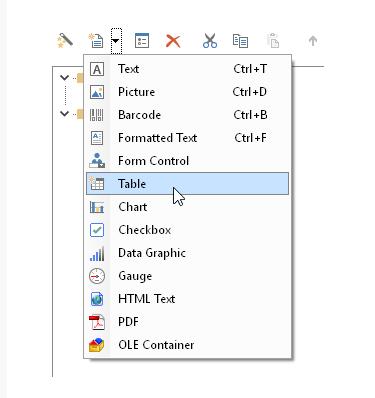Viewport: 375px width, 398px height.
Task: Choose Data Graphic from the menu
Action: (187, 253)
